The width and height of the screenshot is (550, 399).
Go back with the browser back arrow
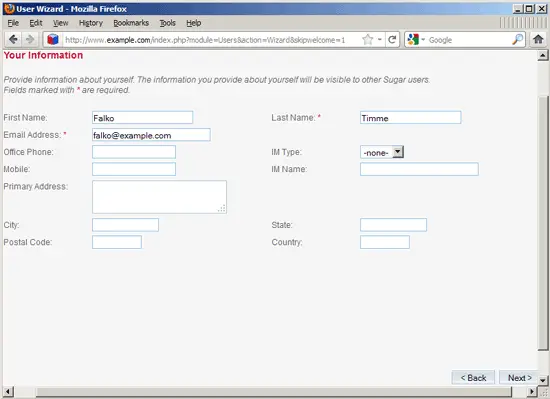[x=13, y=39]
